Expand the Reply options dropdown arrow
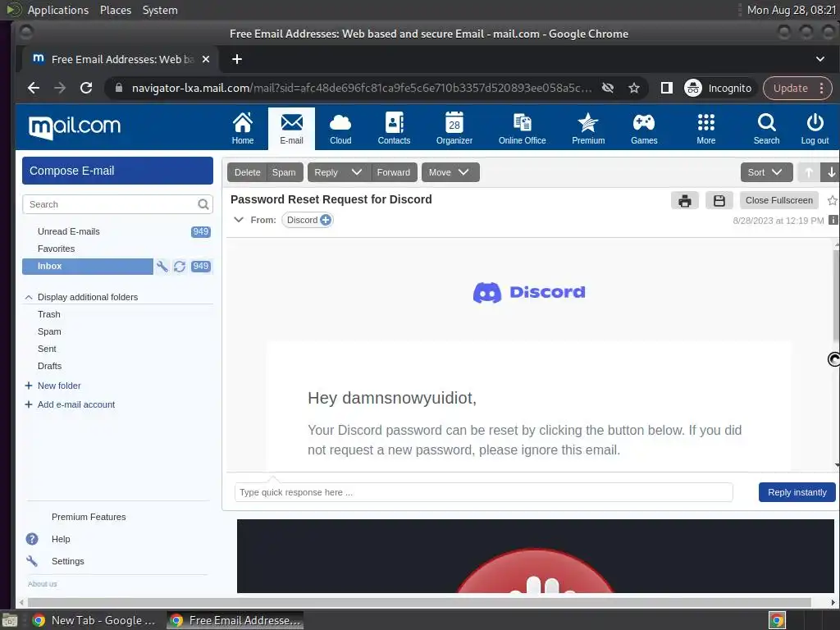The height and width of the screenshot is (630, 840). coord(357,172)
